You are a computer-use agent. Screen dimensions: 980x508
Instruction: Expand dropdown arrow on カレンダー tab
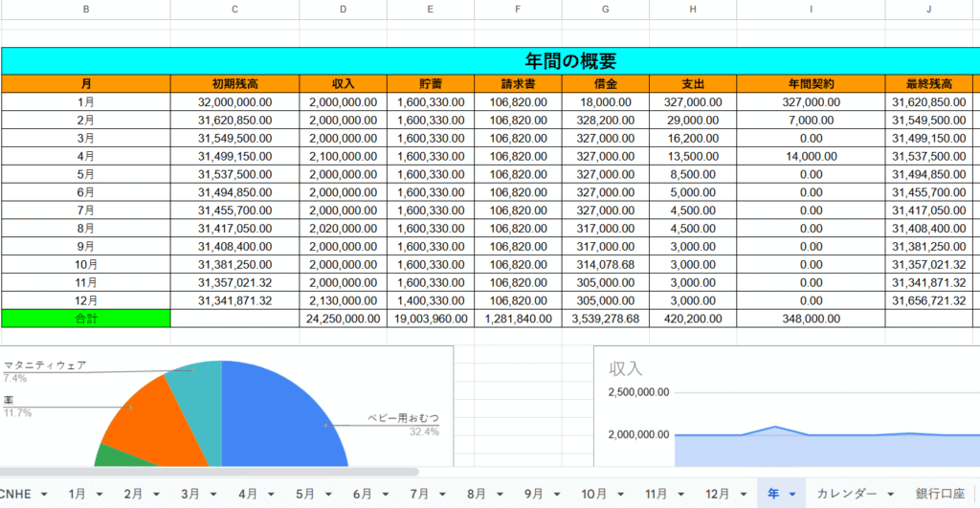[891, 495]
